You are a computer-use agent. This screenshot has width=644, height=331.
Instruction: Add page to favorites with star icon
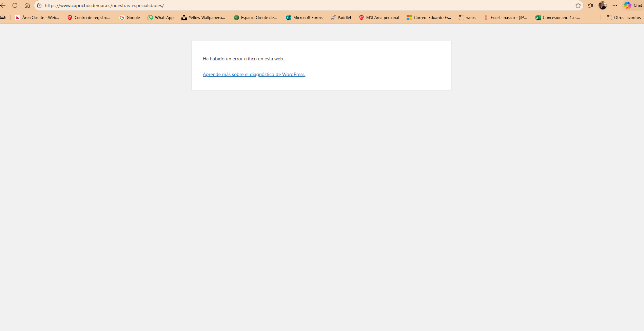pos(578,5)
